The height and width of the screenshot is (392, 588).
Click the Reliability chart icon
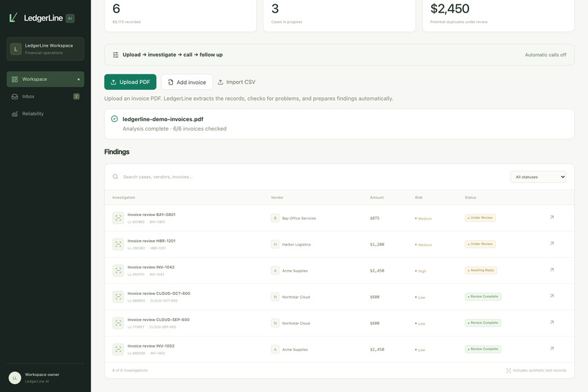pos(15,114)
